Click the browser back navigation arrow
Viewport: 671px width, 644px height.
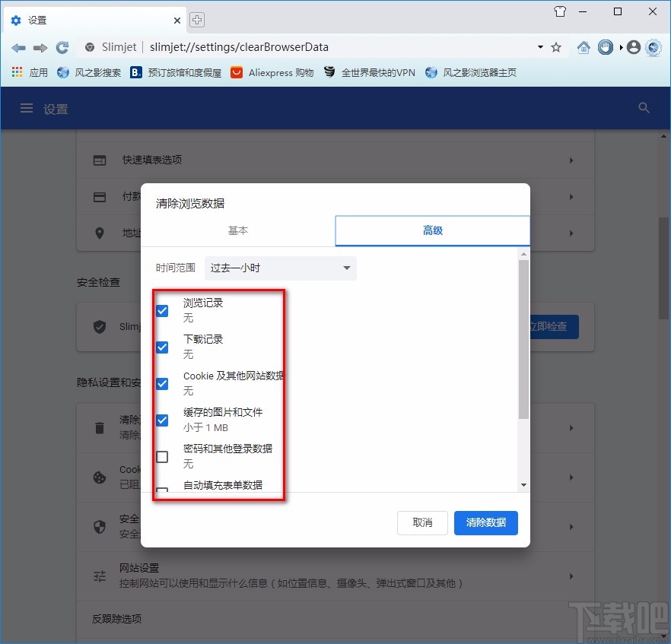point(18,46)
